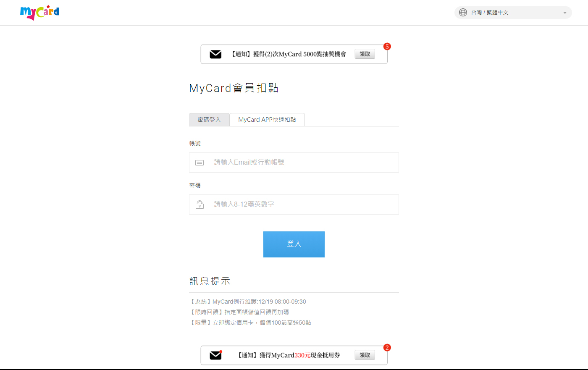Image resolution: width=588 pixels, height=370 pixels.
Task: Open the 限時回饋 指定面額儲值 message
Action: [239, 312]
